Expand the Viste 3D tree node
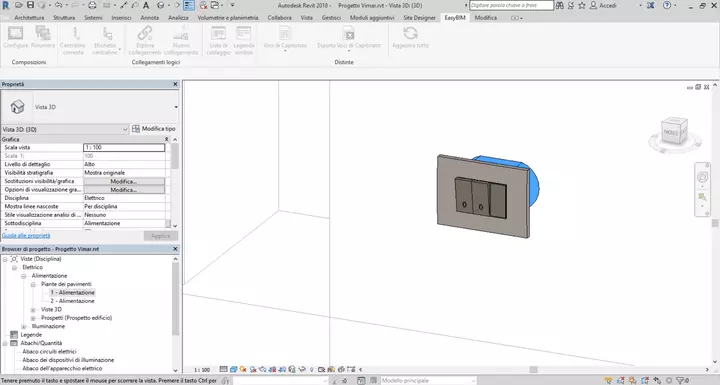Screen dimensions: 720x385 [33, 310]
